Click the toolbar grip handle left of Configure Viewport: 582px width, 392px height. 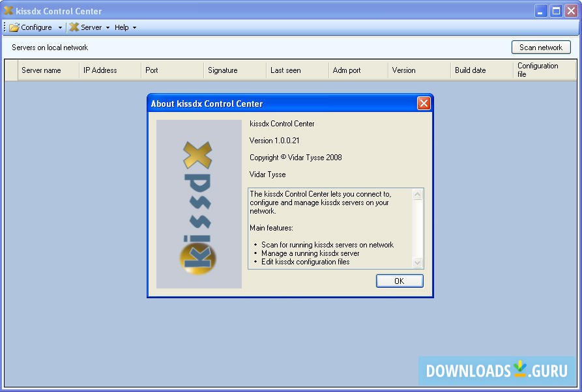[x=5, y=27]
